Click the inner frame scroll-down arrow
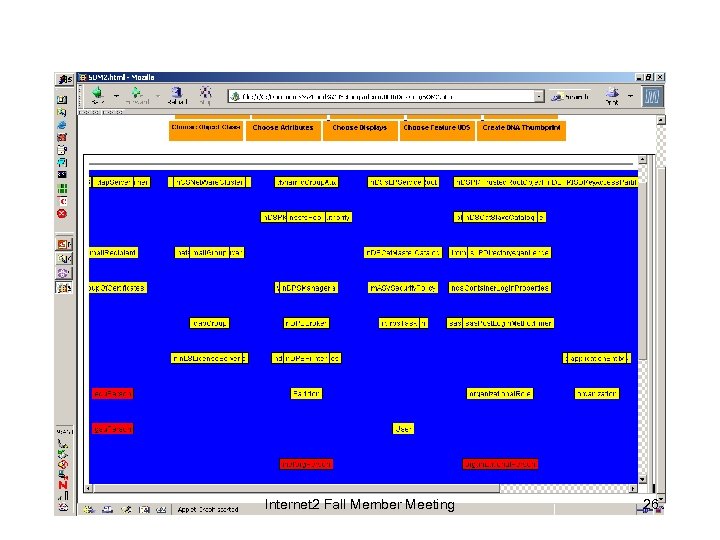The height and width of the screenshot is (540, 720). point(642,479)
